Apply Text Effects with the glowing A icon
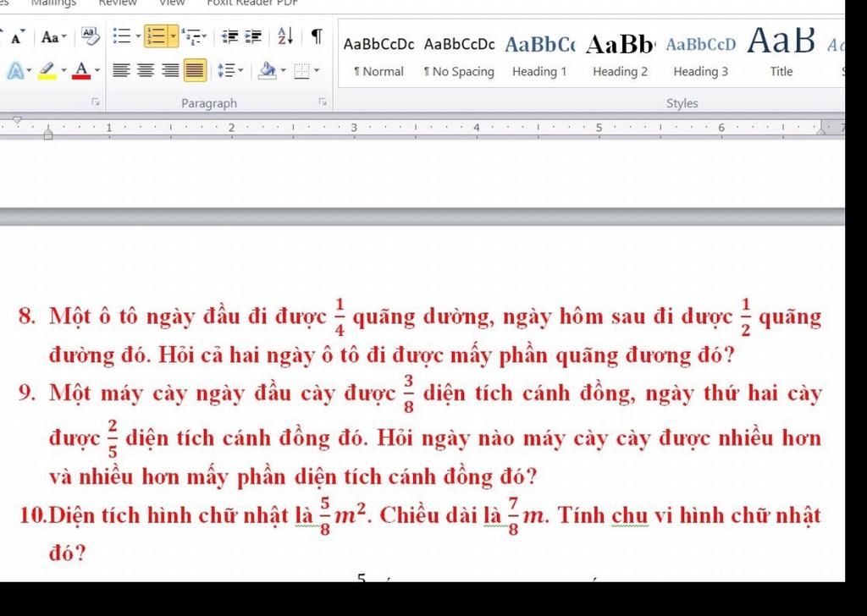Viewport: 867px width, 616px height. click(x=15, y=71)
